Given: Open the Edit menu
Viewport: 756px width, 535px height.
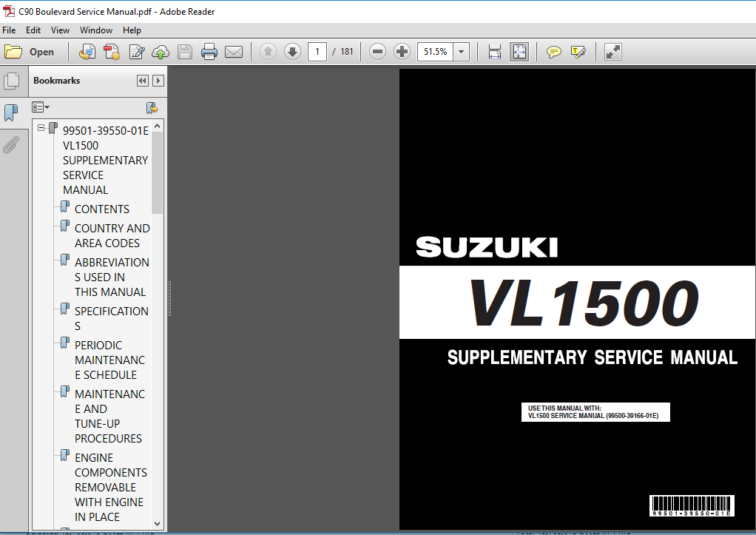Looking at the screenshot, I should (x=33, y=30).
